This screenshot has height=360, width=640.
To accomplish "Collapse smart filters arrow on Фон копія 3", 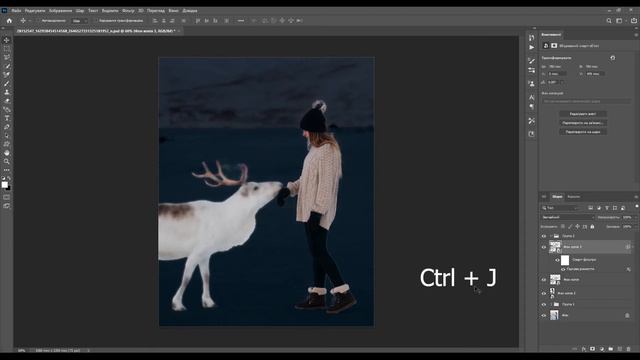I will pyautogui.click(x=633, y=247).
